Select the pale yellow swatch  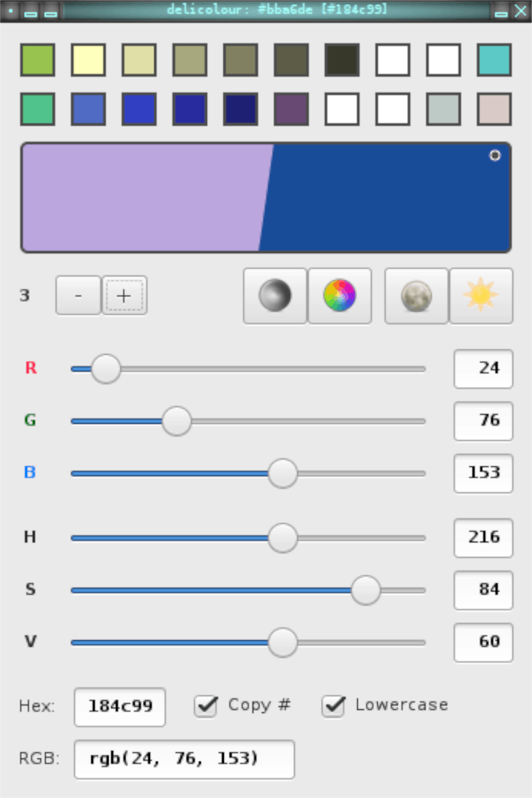click(x=88, y=60)
